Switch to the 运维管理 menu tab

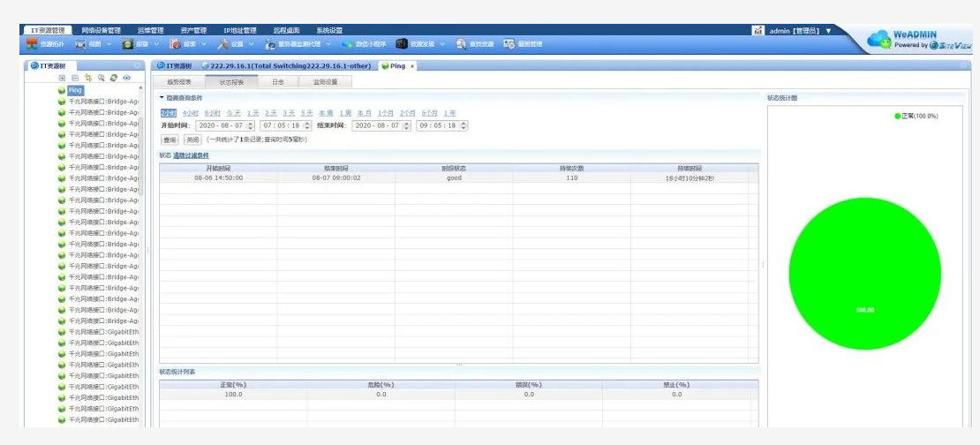pyautogui.click(x=151, y=30)
